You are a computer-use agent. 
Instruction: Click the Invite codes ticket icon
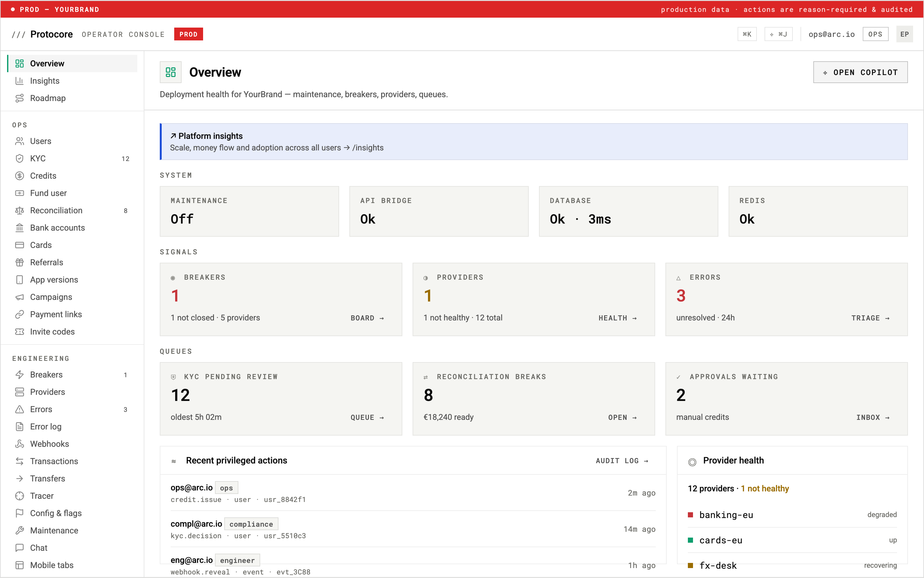[x=20, y=332]
